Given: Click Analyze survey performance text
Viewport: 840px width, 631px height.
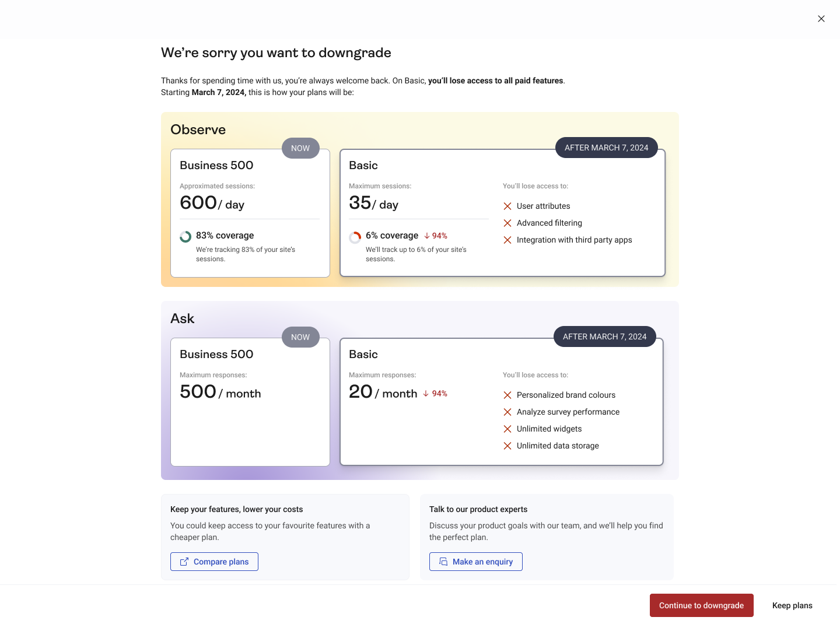Looking at the screenshot, I should 568,412.
